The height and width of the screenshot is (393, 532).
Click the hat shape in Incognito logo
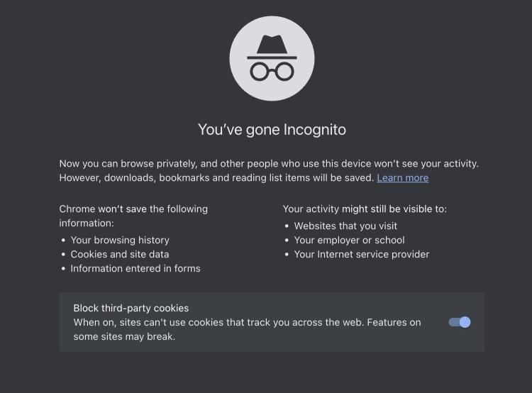click(x=272, y=45)
